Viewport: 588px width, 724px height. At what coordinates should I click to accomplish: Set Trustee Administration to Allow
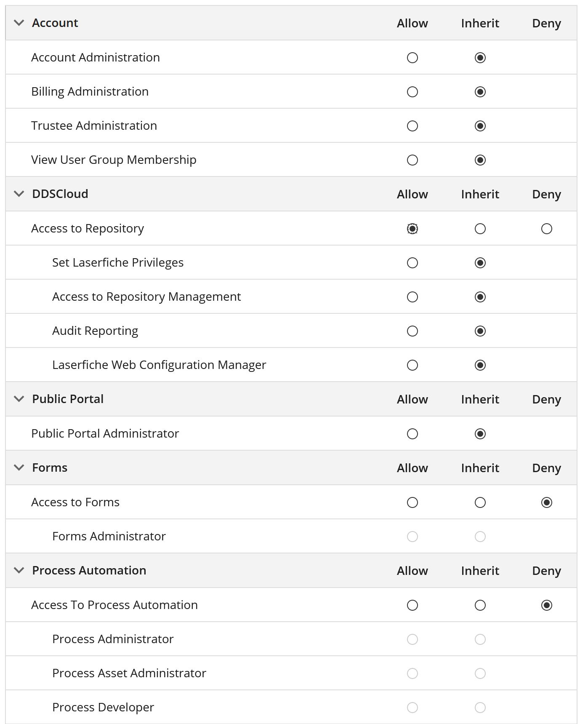point(412,126)
